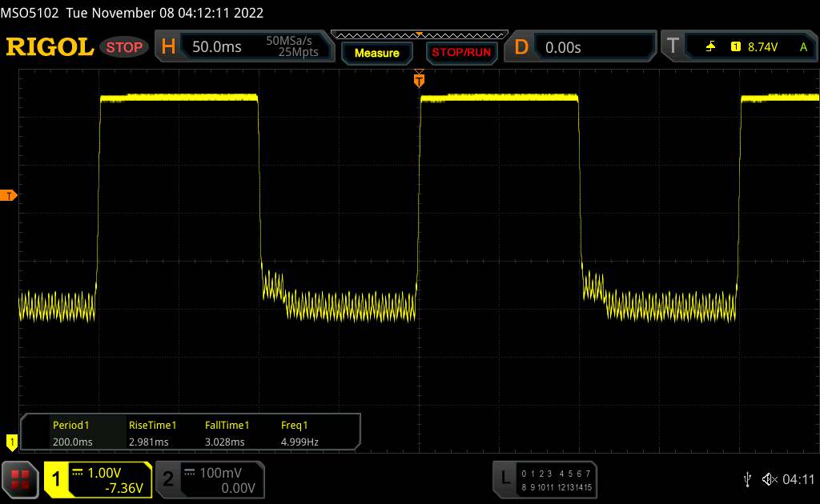Click the RIGOL logo
The image size is (820, 504).
pyautogui.click(x=50, y=47)
